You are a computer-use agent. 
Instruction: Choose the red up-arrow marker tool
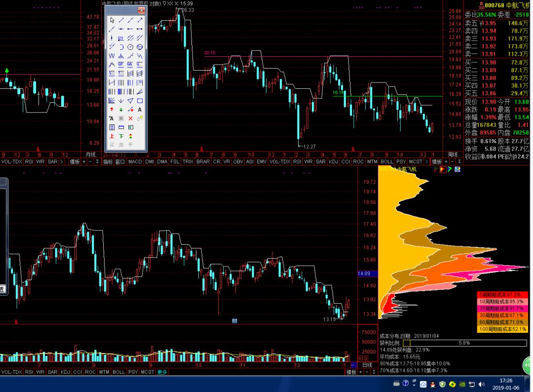pos(112,109)
